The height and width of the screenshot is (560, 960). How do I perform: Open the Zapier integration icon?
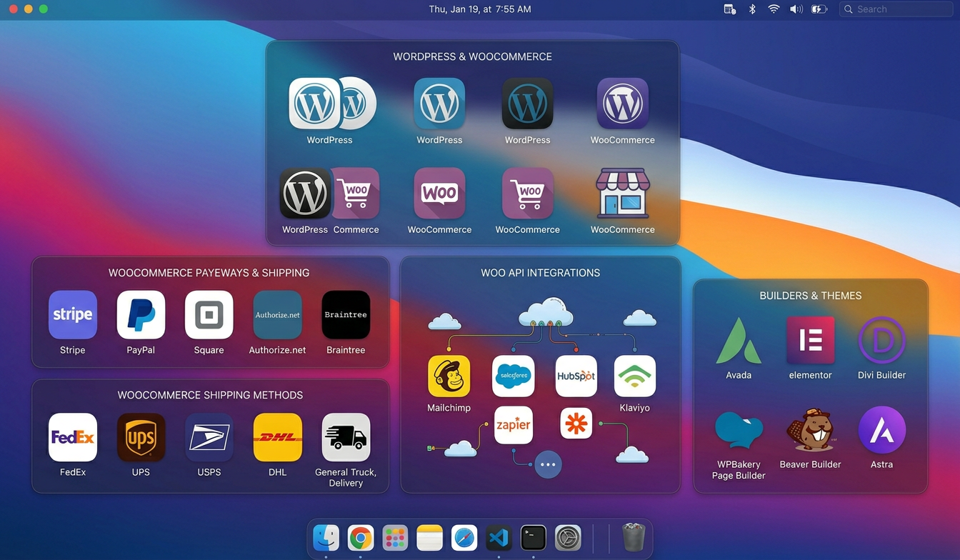pos(514,425)
